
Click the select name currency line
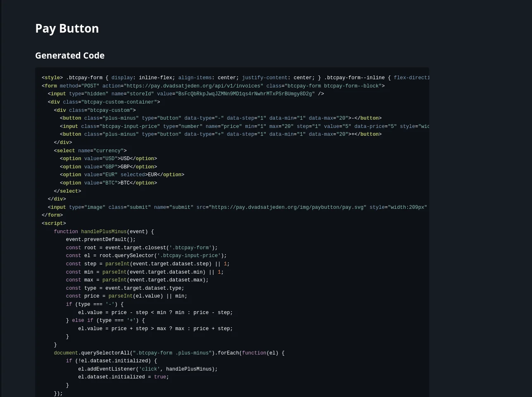point(90,151)
